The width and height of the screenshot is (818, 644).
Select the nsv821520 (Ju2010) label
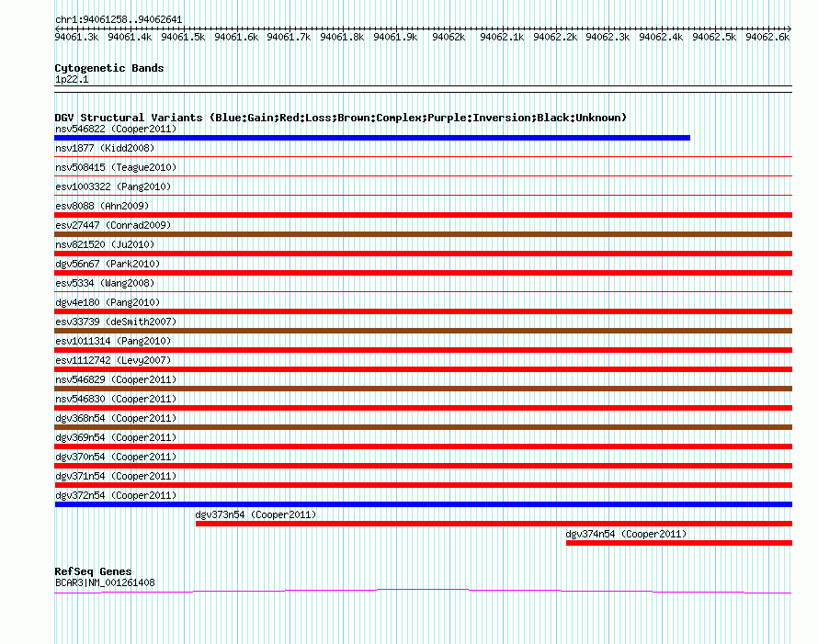pos(105,244)
